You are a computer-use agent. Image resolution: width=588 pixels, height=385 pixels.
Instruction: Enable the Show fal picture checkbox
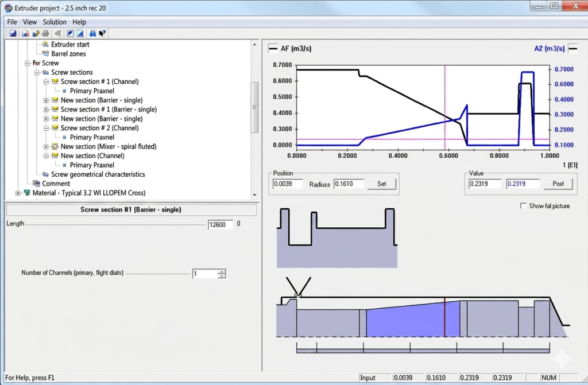point(523,206)
